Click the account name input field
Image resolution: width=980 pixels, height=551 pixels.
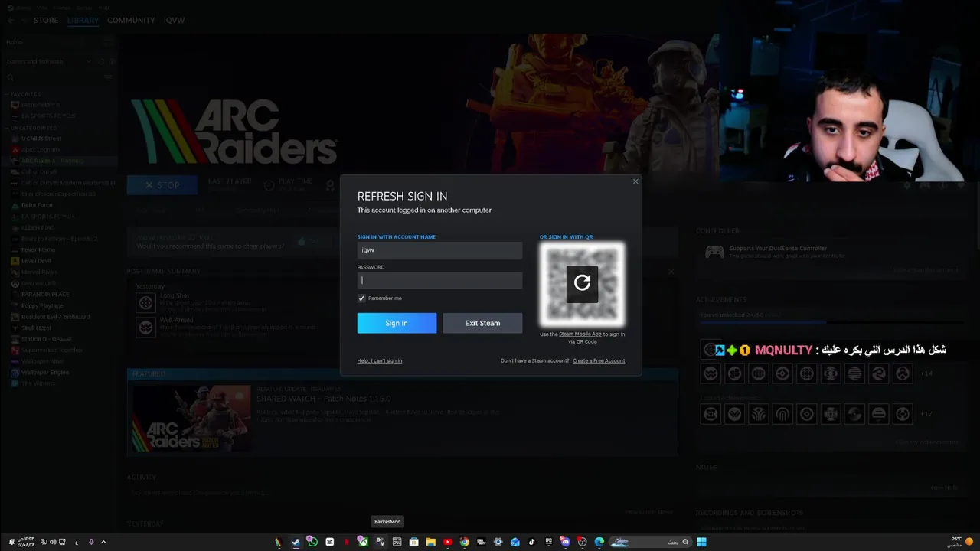click(439, 250)
